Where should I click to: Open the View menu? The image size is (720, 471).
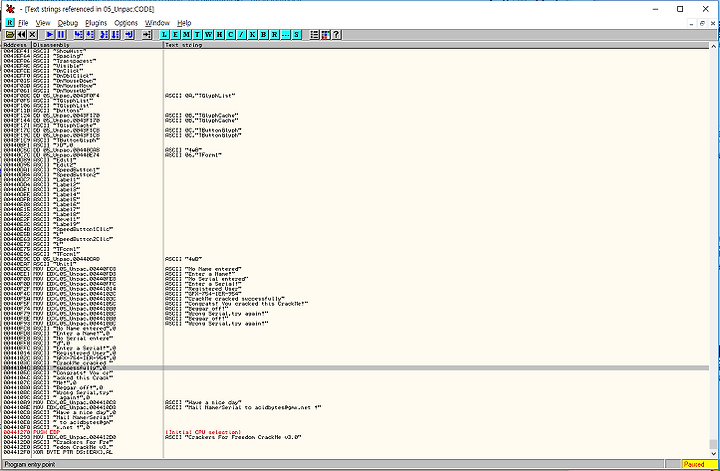pos(43,22)
